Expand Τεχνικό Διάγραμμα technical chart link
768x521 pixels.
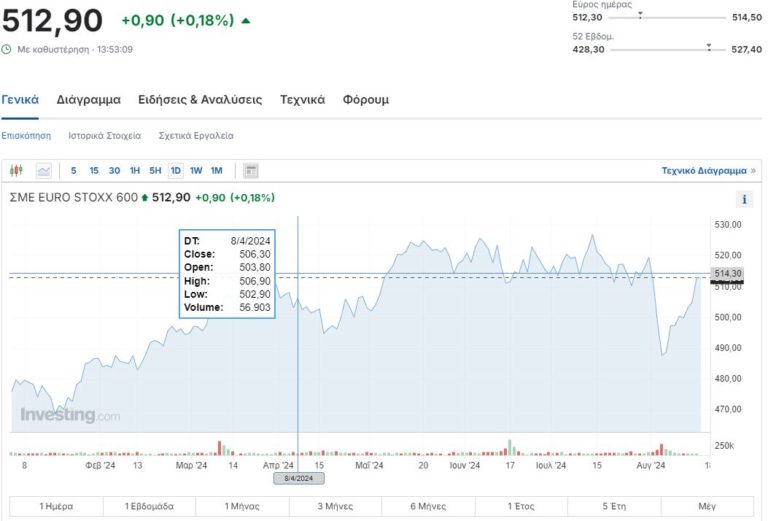[709, 171]
